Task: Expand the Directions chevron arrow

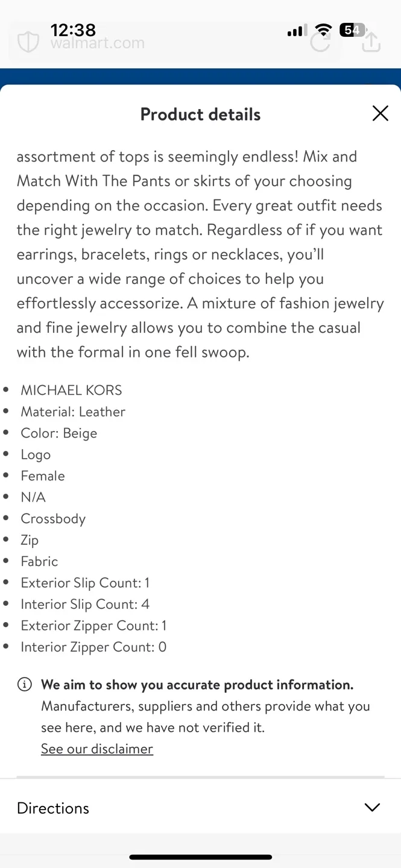Action: pyautogui.click(x=372, y=808)
